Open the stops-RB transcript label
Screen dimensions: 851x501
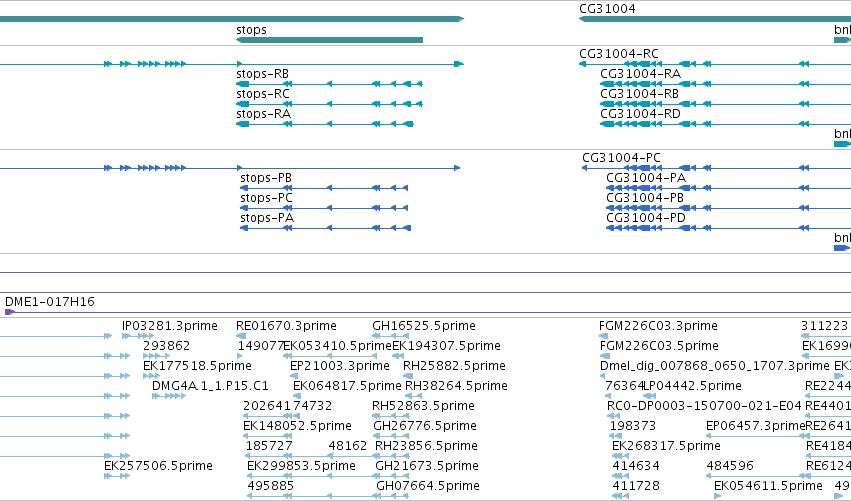(x=262, y=74)
